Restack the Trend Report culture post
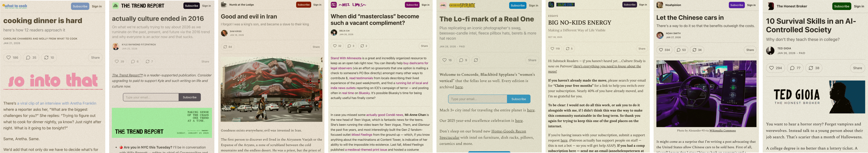868x153 pixels. coord(149,62)
